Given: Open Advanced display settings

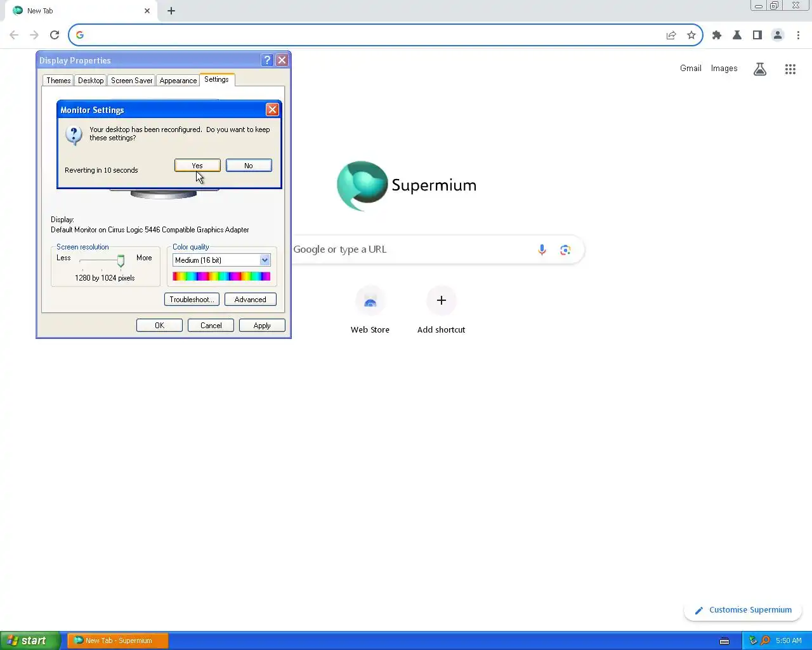Looking at the screenshot, I should 250,300.
